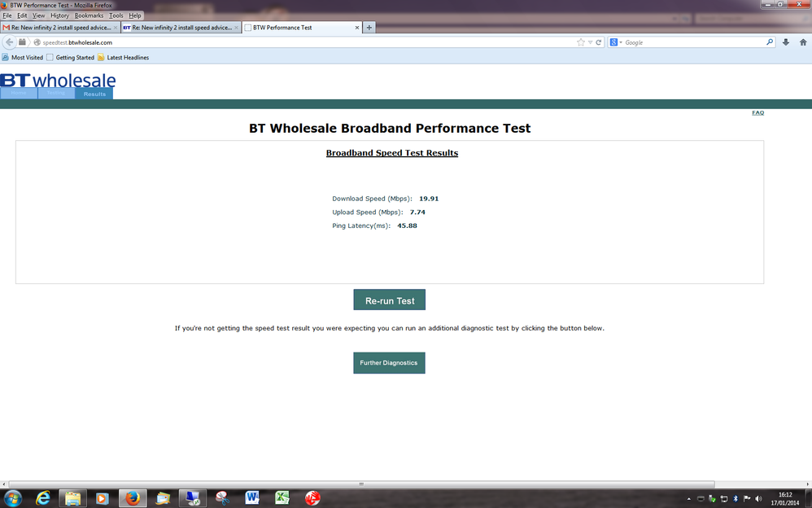Show hidden system tray icons

689,499
